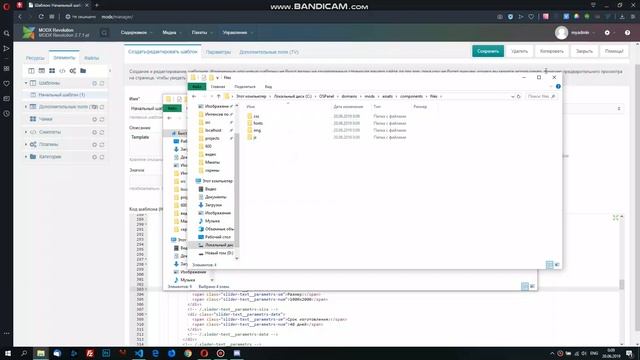
Task: Expand the Дополнительные поля tree node
Action: coord(26,107)
